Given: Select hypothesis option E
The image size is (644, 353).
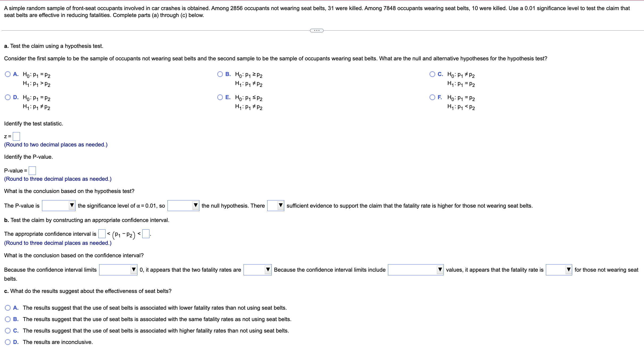Looking at the screenshot, I should click(x=220, y=97).
